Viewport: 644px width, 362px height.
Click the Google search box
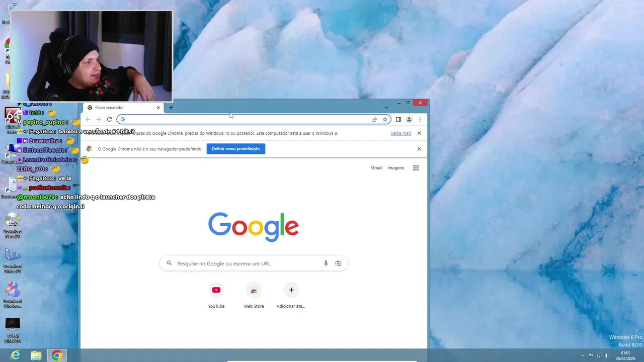pos(254,263)
